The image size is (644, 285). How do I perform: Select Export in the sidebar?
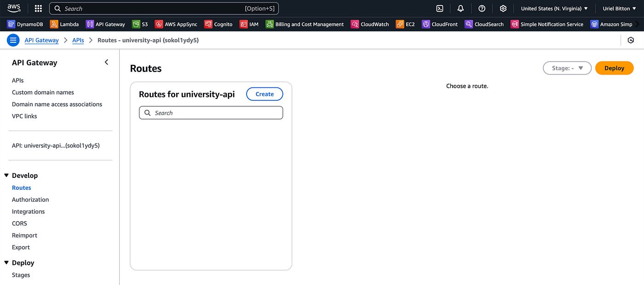(21, 247)
